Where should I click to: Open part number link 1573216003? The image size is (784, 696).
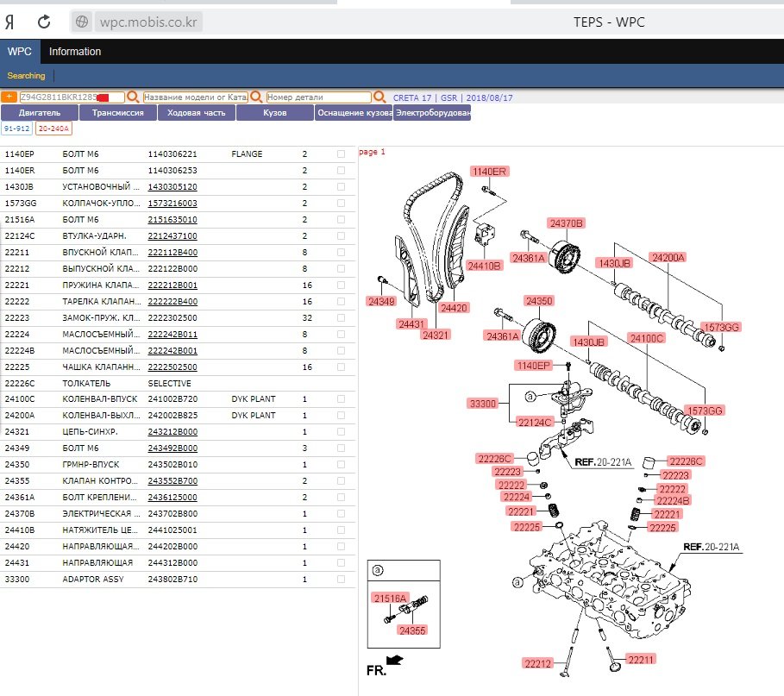[x=172, y=203]
